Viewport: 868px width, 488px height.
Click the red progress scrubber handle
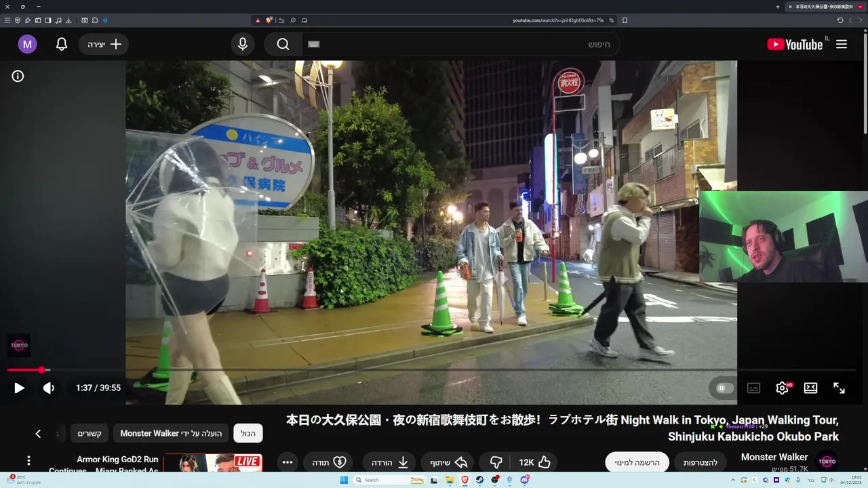pos(41,370)
